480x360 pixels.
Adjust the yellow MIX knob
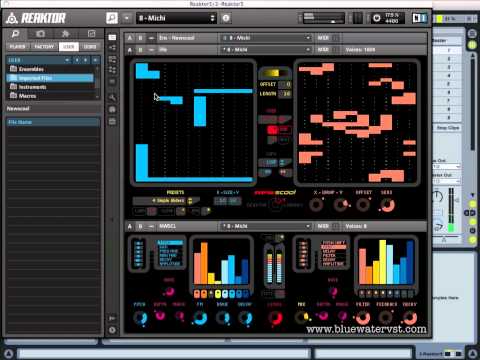(301, 317)
